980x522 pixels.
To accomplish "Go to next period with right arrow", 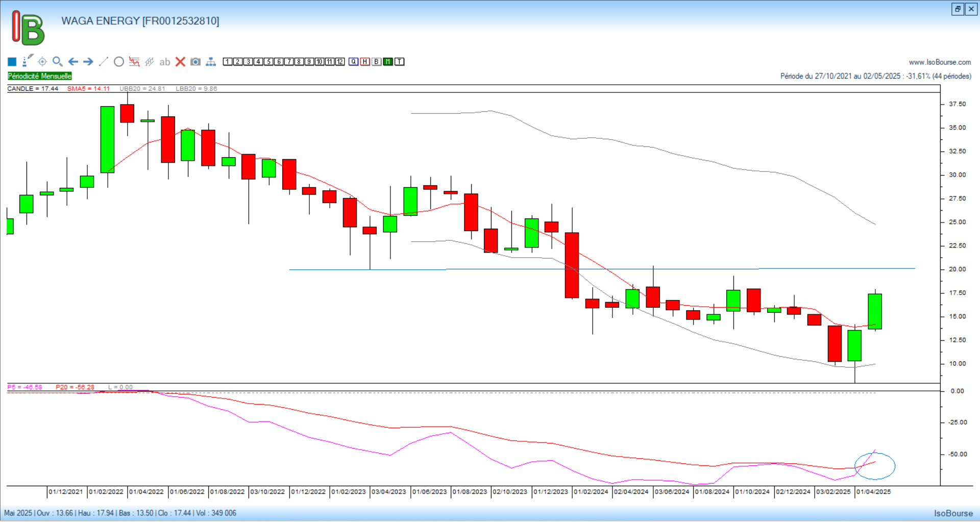I will (88, 62).
